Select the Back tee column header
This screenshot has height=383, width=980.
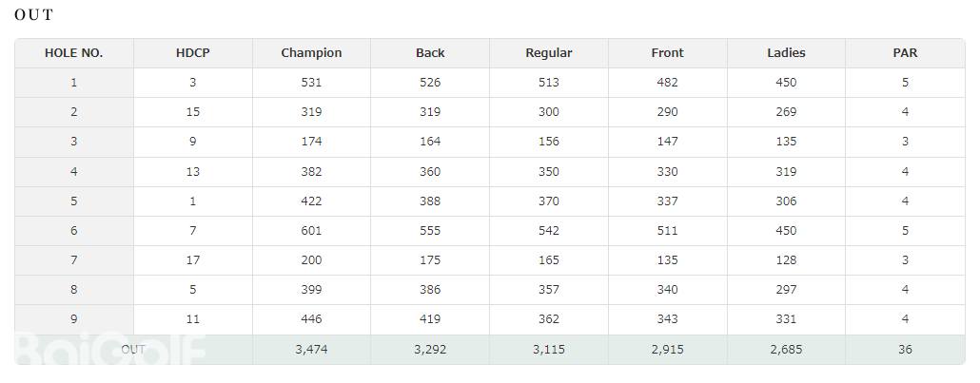[430, 53]
